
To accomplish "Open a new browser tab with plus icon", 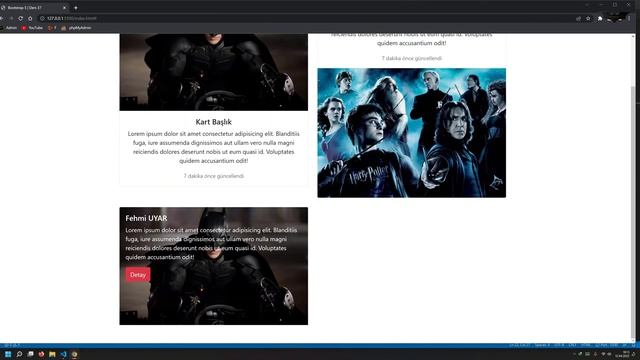I will tap(76, 8).
